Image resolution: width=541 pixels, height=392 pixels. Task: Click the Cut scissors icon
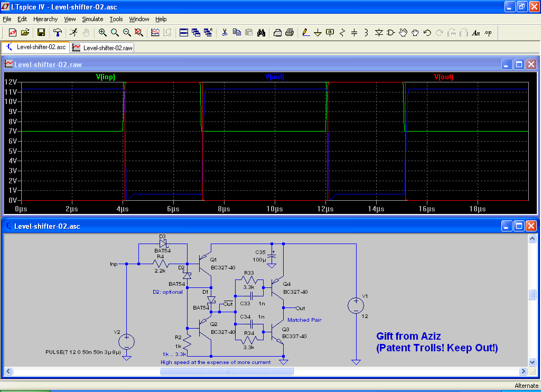coord(225,33)
